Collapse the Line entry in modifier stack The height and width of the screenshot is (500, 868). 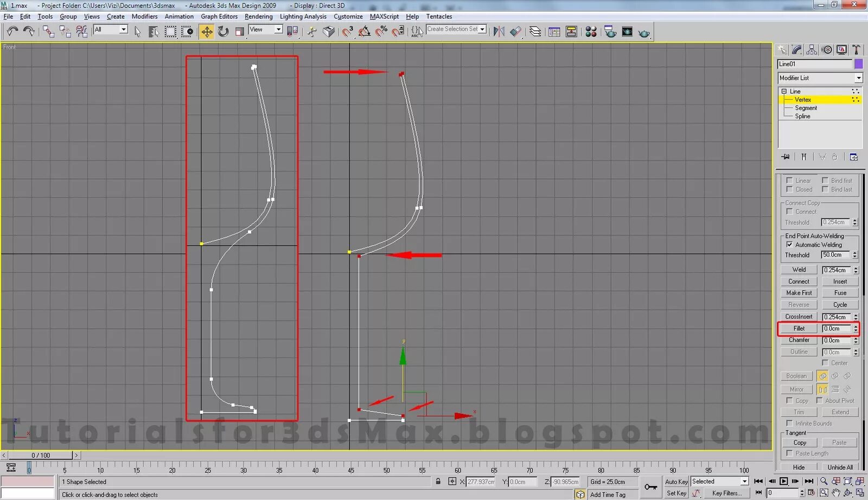(x=785, y=91)
